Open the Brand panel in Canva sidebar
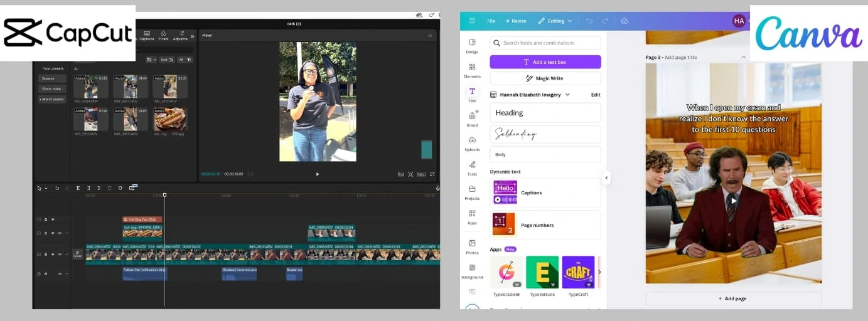868x321 pixels. click(472, 118)
